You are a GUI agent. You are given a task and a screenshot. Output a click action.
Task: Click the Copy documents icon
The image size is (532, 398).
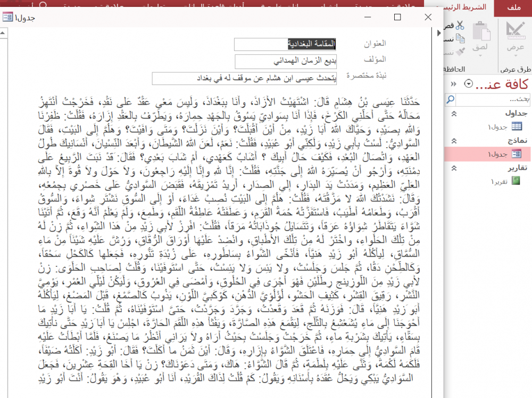coord(460,38)
